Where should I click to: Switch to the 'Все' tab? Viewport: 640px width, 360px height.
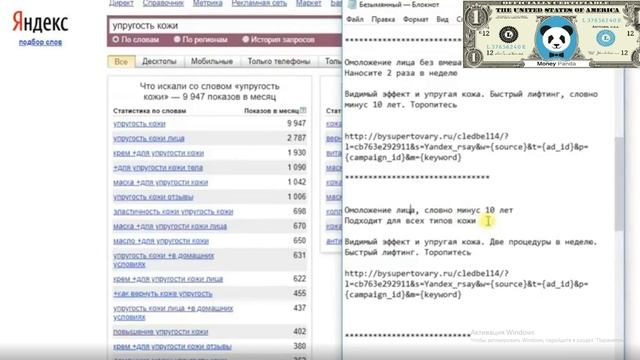121,62
